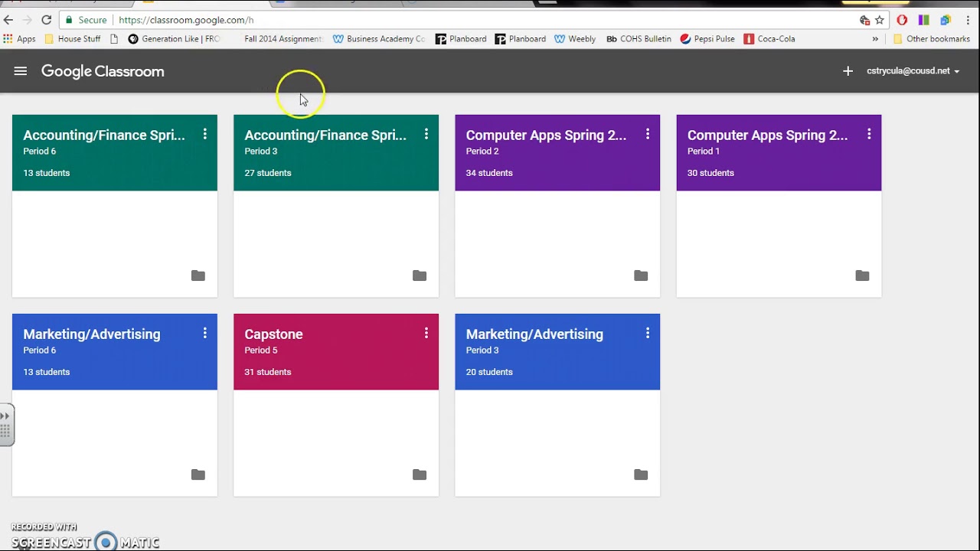Expand hidden bookmarks with the chevron

pos(875,39)
